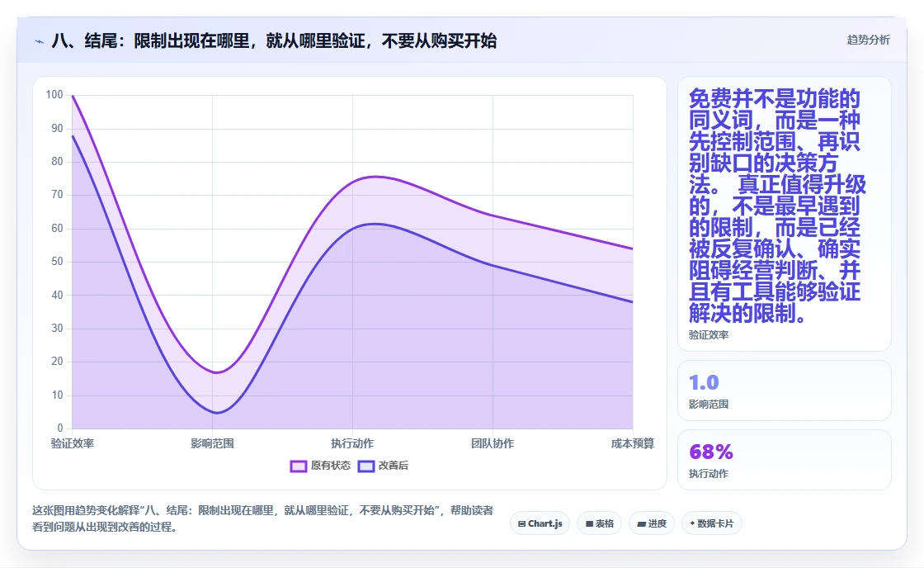The width and height of the screenshot is (924, 568).
Task: Click the 影响范围 caption under 1.0
Action: [x=709, y=405]
